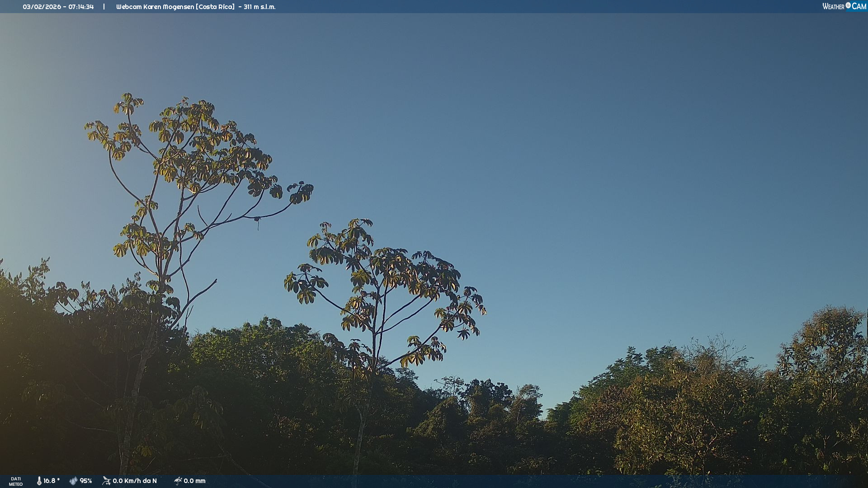
Task: Click the 07:14:34 time stamp
Action: pos(81,7)
